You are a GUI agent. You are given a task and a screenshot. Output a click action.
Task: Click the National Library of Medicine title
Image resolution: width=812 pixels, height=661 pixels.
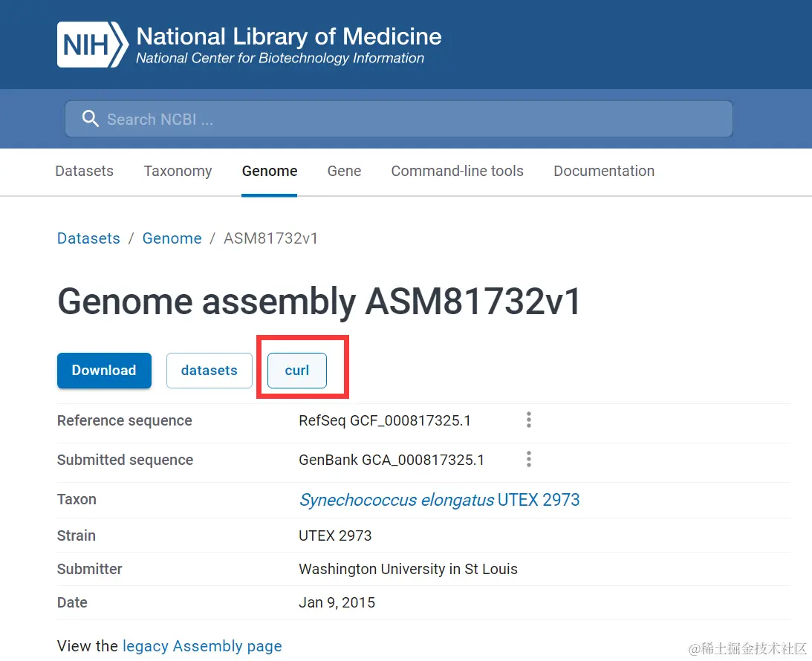coord(288,36)
